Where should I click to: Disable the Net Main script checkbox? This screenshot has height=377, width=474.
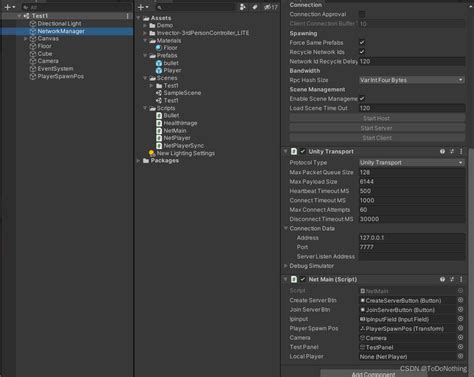(x=303, y=279)
